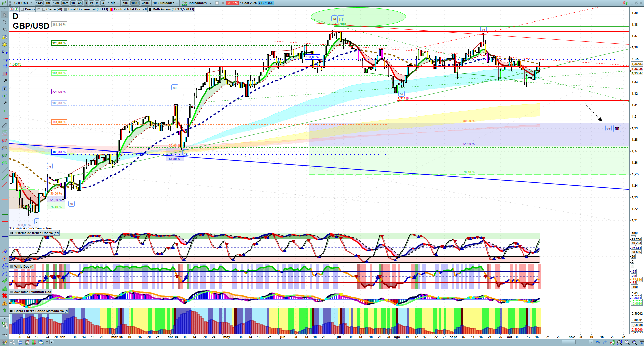The image size is (644, 346).
Task: Open the Indicadores panel
Action: [x=195, y=3]
